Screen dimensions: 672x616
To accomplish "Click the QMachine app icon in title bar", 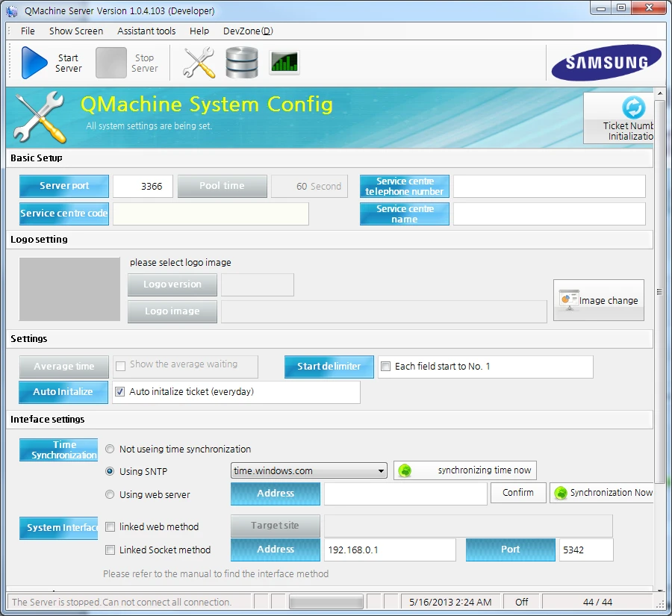I will [x=11, y=11].
